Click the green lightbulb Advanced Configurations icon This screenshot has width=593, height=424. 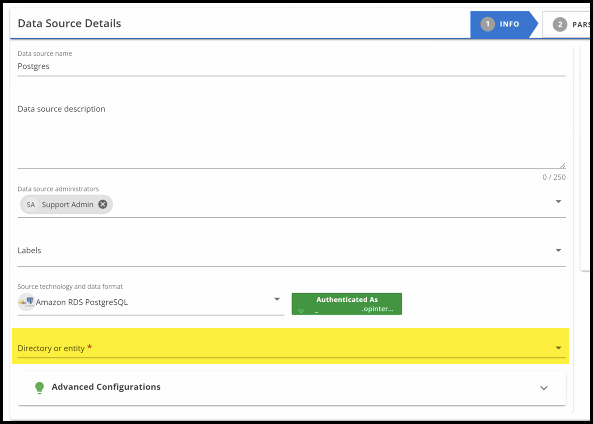pyautogui.click(x=39, y=388)
